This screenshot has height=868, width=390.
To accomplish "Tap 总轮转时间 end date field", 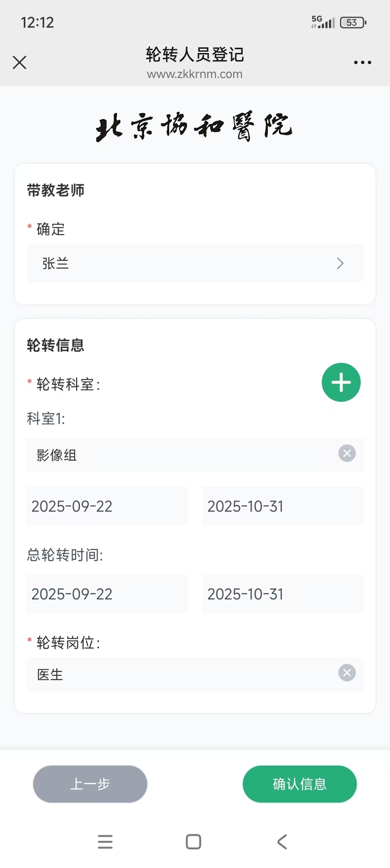I will coord(283,594).
